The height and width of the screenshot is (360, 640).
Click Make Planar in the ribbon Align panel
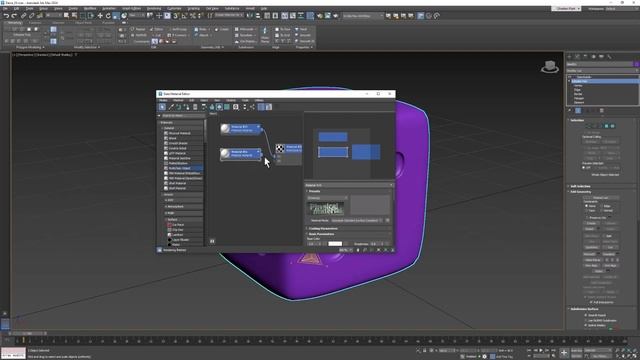pos(264,35)
